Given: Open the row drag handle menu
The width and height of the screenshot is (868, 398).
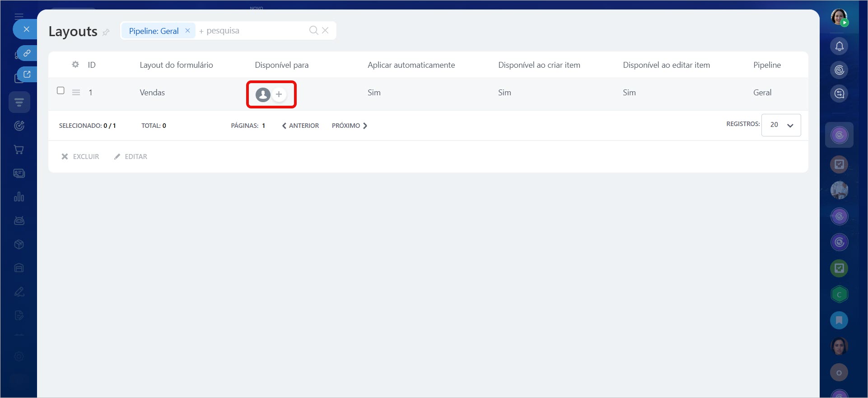Looking at the screenshot, I should pos(76,93).
